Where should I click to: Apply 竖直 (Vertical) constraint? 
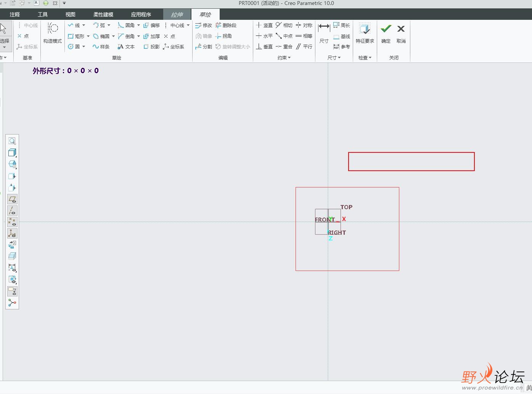264,25
